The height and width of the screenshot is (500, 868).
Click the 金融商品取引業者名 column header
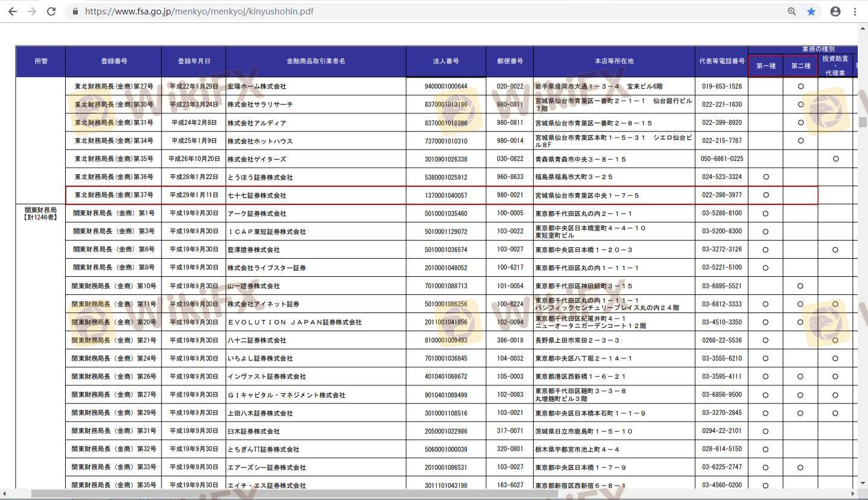316,62
